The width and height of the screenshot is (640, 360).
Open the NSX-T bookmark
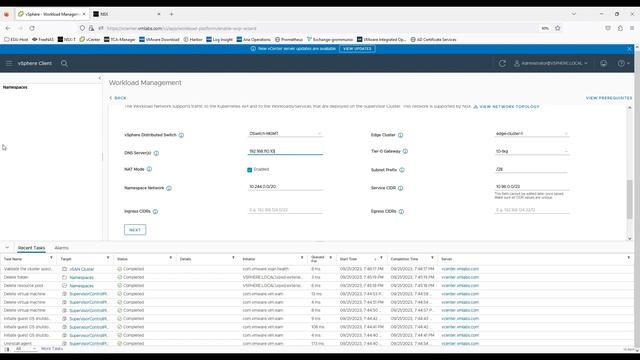[67, 40]
